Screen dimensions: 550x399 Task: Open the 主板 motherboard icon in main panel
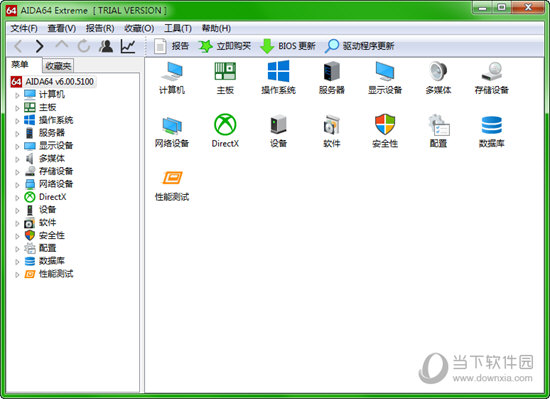225,71
